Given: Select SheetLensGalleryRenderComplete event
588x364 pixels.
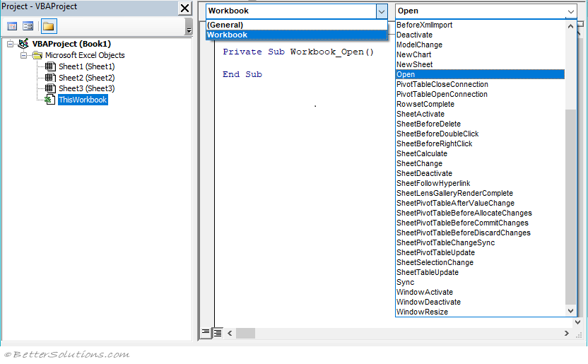Looking at the screenshot, I should tap(480, 194).
